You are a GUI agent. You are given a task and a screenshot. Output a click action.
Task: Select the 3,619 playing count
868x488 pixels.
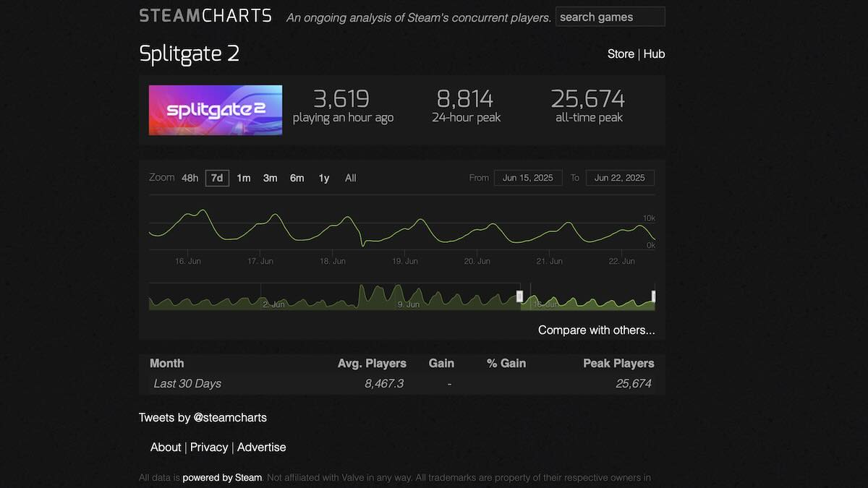pyautogui.click(x=341, y=98)
